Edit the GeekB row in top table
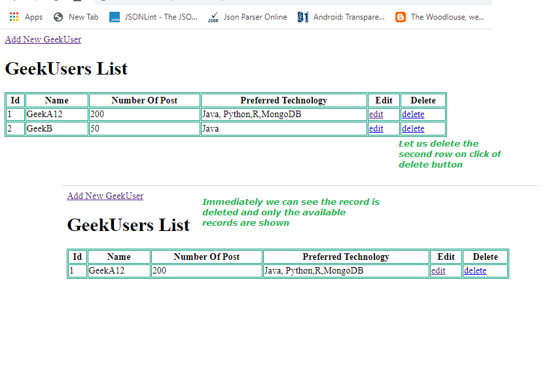Viewport: 557px width, 392px height. click(x=376, y=129)
